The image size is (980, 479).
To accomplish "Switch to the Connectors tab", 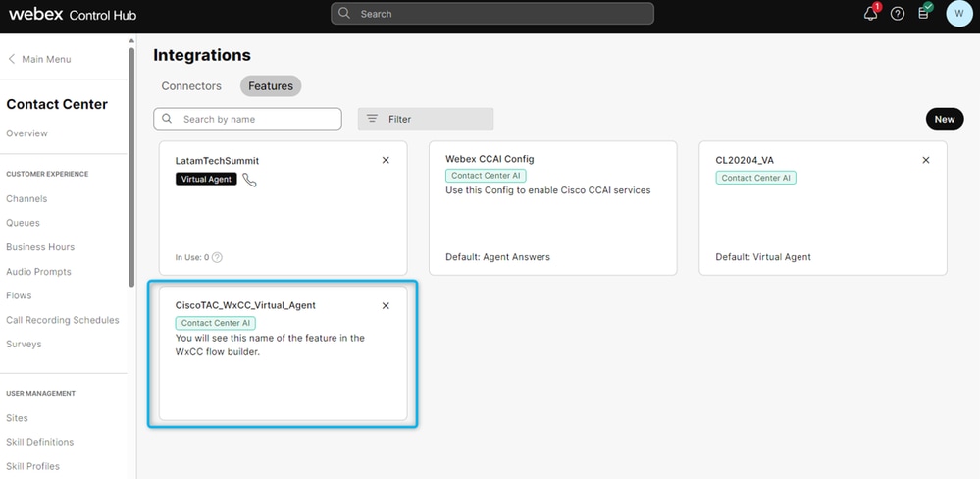I will click(191, 86).
